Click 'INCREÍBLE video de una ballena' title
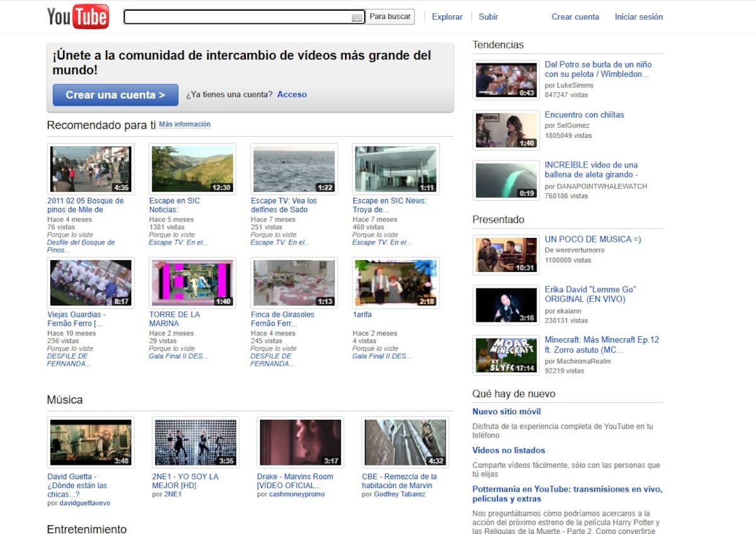This screenshot has width=756, height=534. pyautogui.click(x=592, y=170)
